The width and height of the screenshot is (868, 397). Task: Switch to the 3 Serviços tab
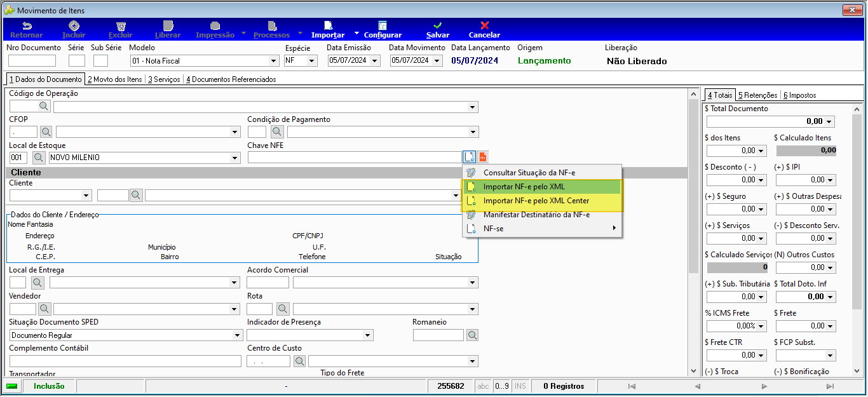click(x=164, y=79)
